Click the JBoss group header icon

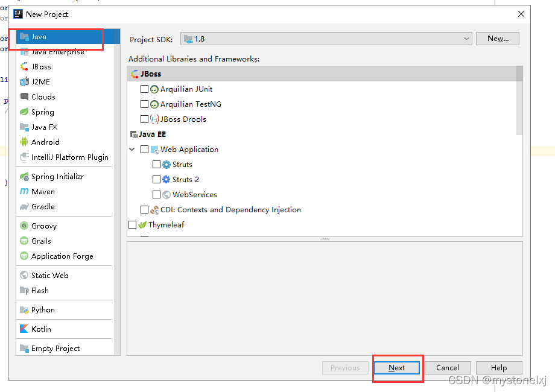tap(135, 74)
